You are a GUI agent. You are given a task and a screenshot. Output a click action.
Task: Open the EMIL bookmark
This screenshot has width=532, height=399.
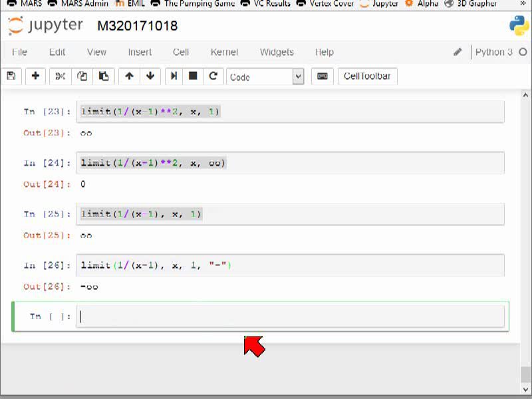(x=130, y=3)
